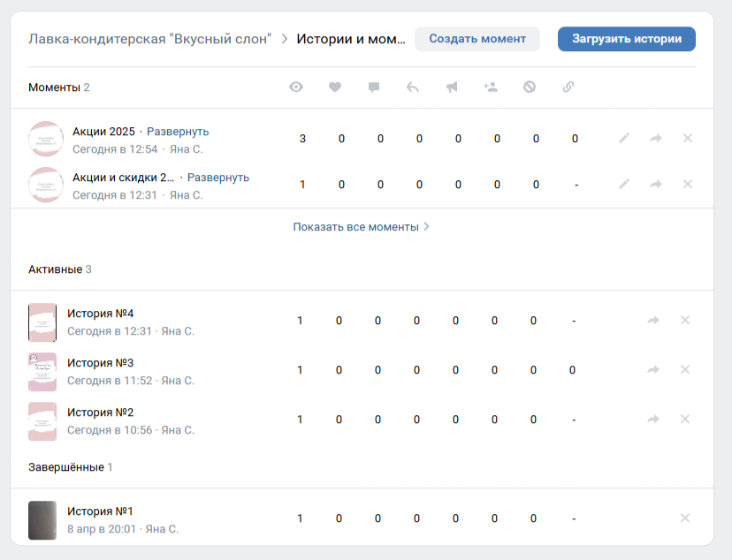Open the История №4 thumbnail
Image resolution: width=732 pixels, height=560 pixels.
[x=42, y=322]
